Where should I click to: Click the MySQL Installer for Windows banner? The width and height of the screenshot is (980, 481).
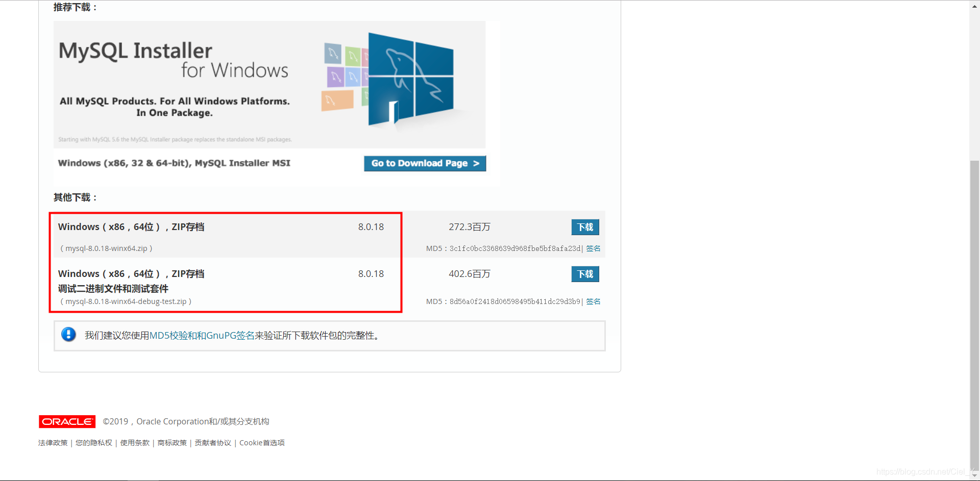tap(269, 85)
